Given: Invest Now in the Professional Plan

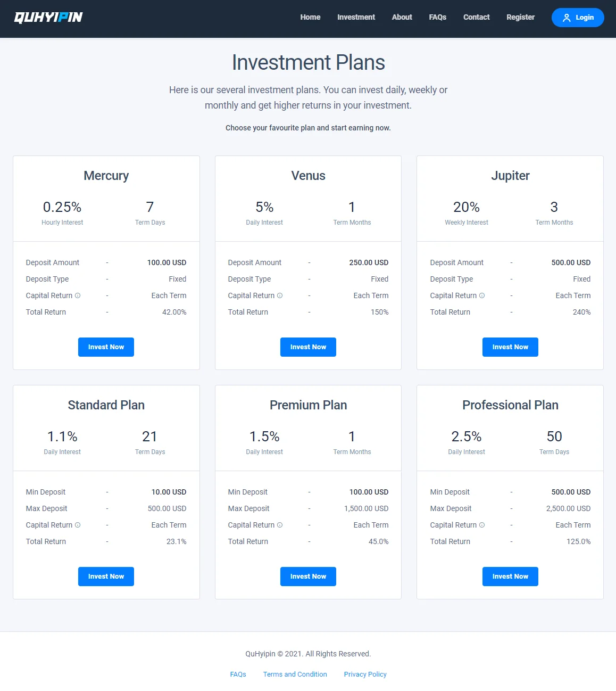Looking at the screenshot, I should pyautogui.click(x=510, y=577).
